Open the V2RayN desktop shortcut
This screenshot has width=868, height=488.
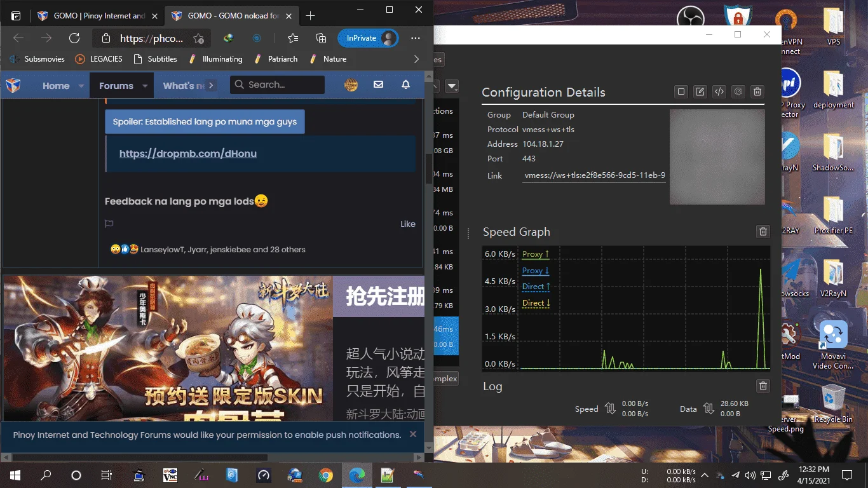(x=833, y=278)
